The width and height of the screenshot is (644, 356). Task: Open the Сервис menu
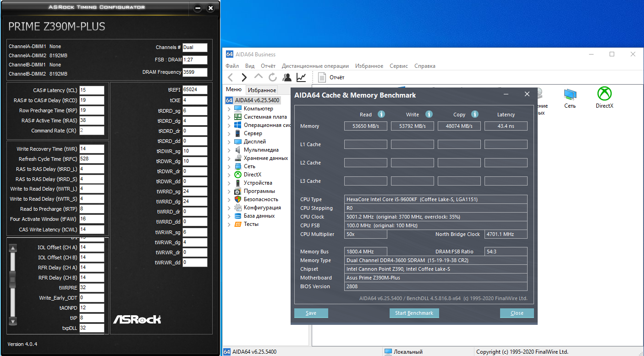399,66
